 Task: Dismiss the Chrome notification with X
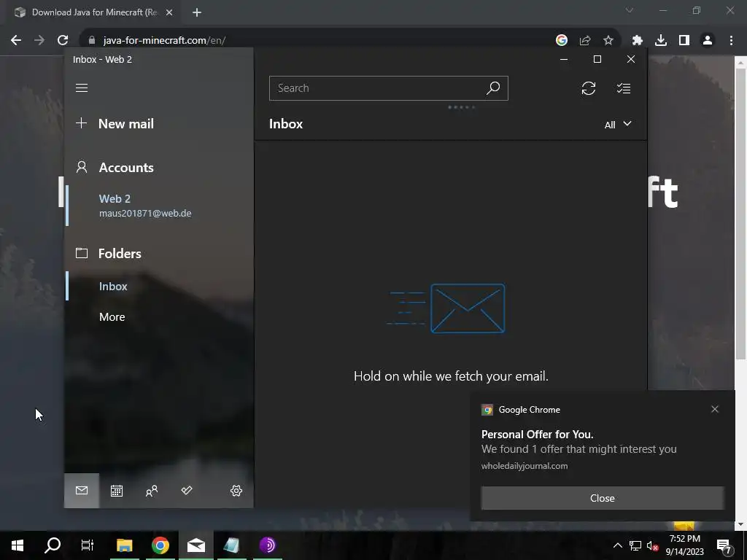pyautogui.click(x=715, y=409)
